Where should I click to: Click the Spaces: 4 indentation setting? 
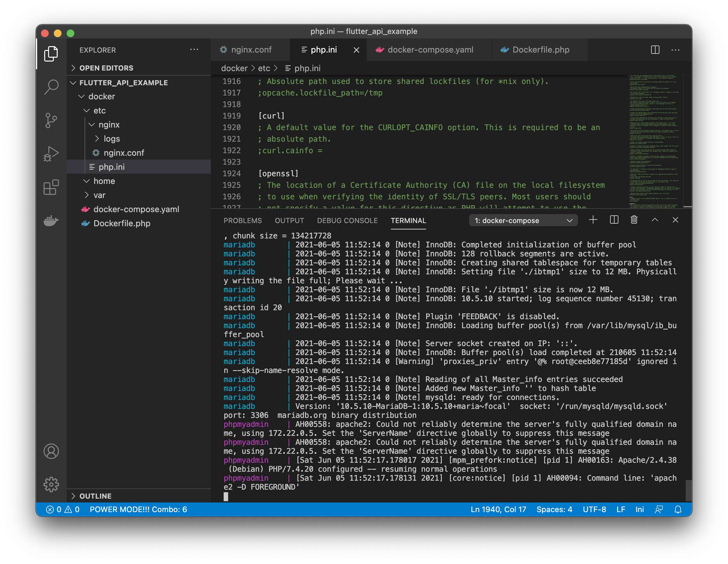click(554, 509)
